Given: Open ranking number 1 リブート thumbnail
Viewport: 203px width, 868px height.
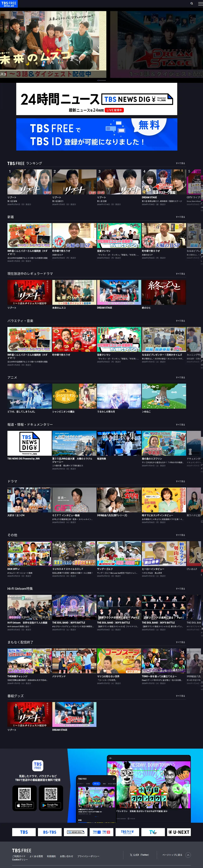Looking at the screenshot, I should (x=30, y=182).
